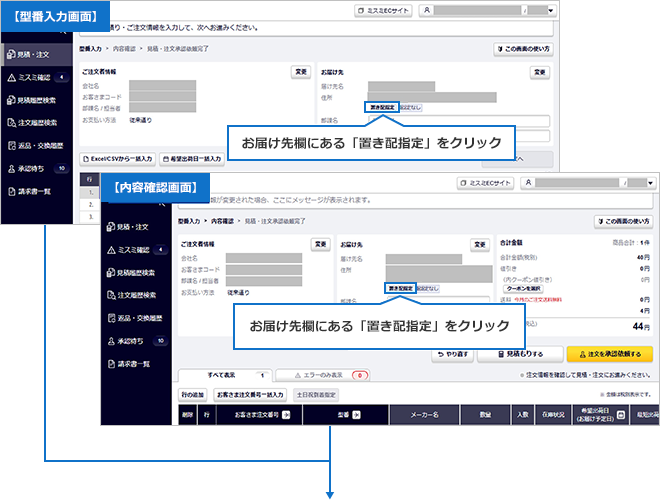Click クーポンを選択 button
Viewport: 660px width, 500px height.
(523, 289)
